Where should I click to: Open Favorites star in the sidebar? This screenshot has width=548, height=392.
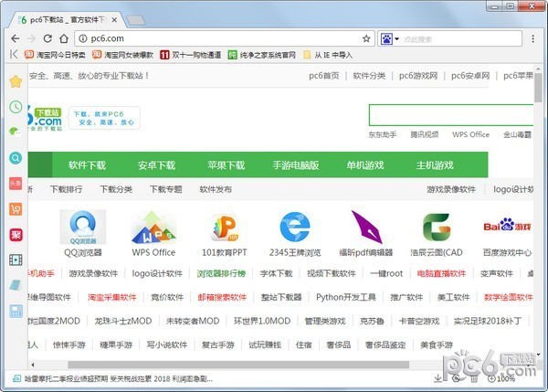click(16, 81)
